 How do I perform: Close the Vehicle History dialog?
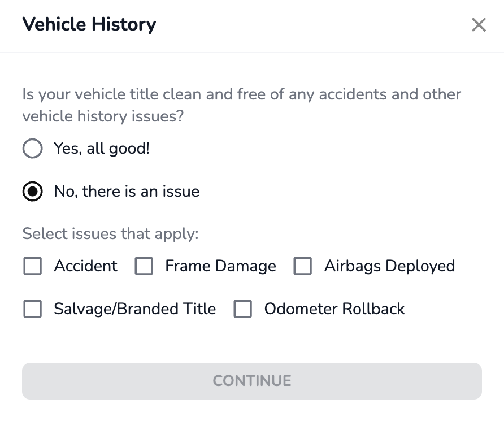pos(479,25)
